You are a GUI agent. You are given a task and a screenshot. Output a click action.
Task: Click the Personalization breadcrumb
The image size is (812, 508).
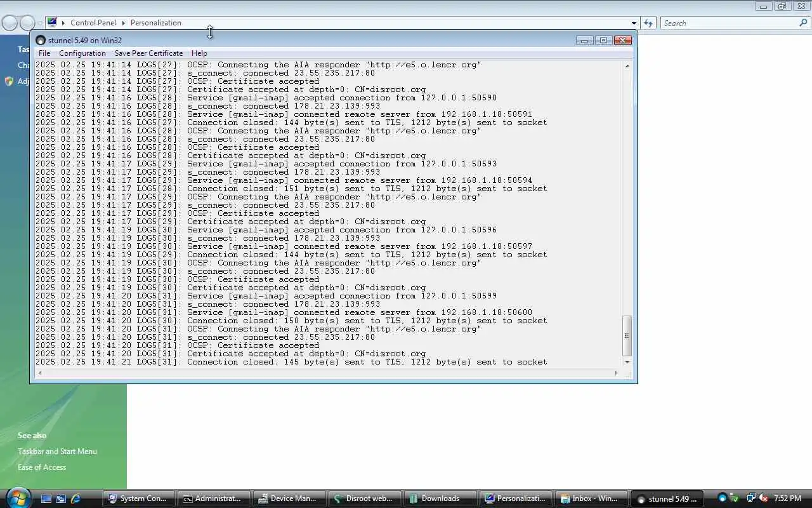[156, 23]
